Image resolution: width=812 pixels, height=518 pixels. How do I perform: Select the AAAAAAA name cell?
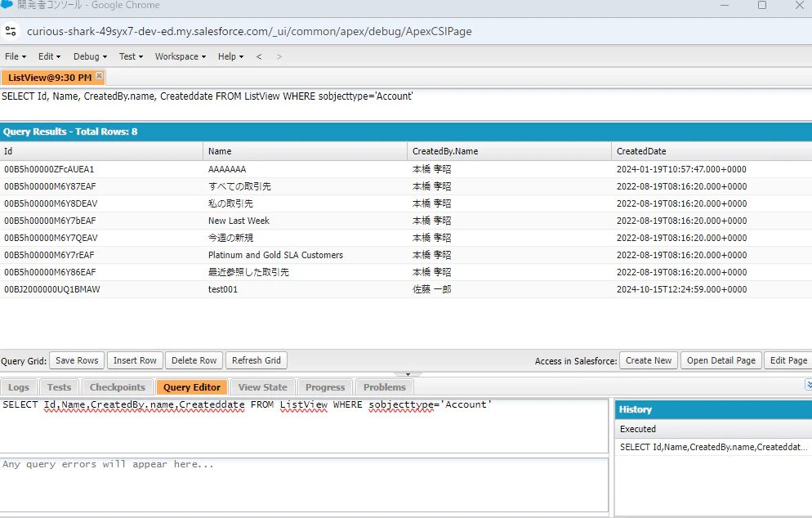coord(305,169)
